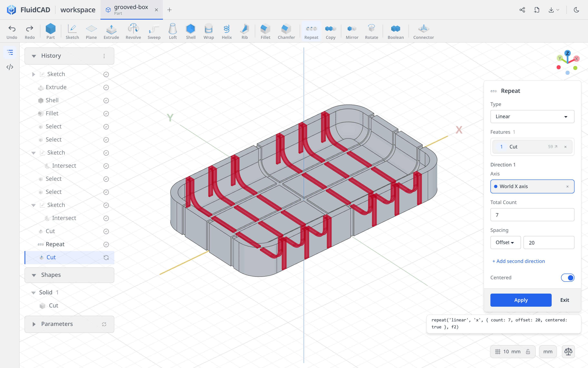Screen dimensions: 588x368
Task: Toggle status check on Repeat history row
Action: pos(106,244)
